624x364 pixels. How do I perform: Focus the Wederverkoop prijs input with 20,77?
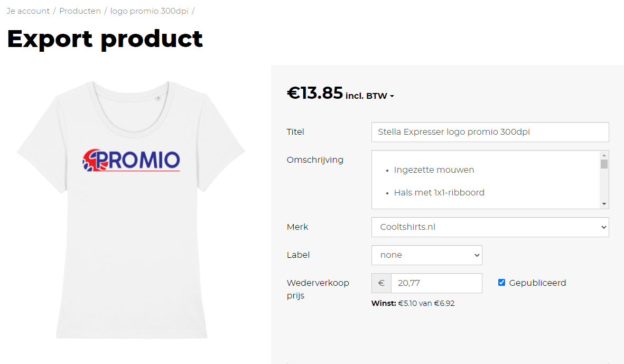pos(436,283)
